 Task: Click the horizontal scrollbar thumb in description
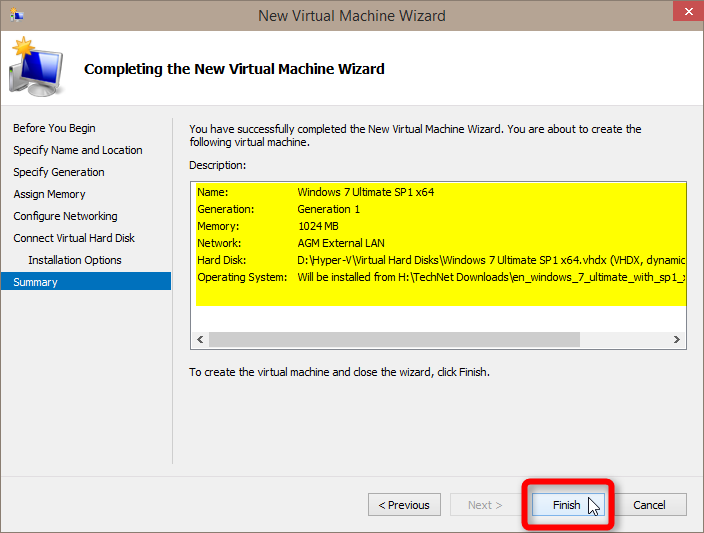point(394,339)
